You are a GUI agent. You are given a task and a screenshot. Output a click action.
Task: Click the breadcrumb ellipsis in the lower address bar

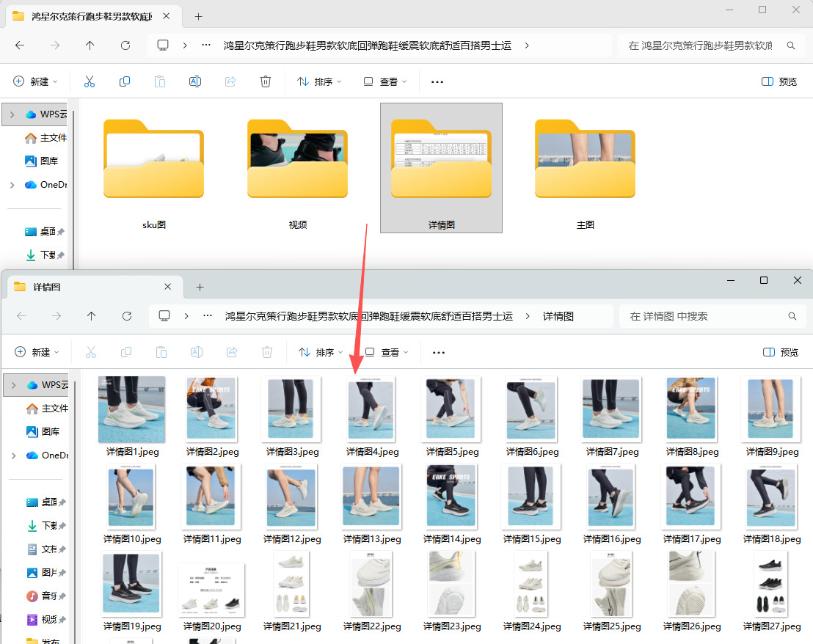(x=208, y=315)
